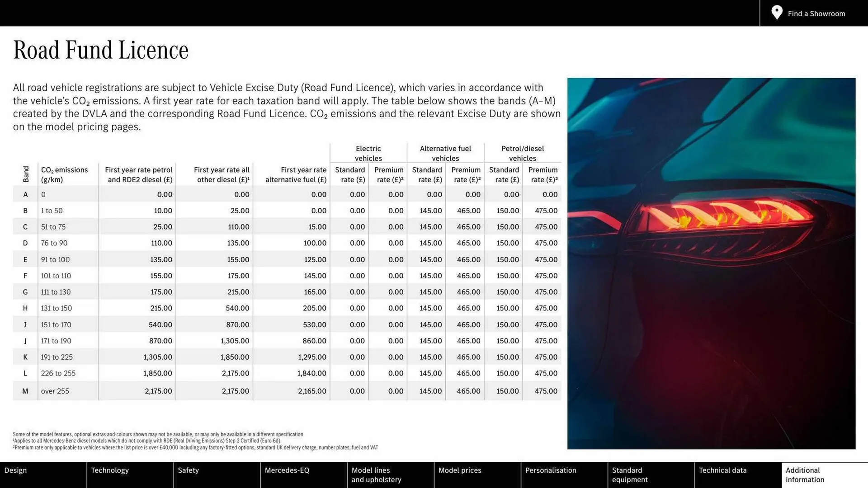Click the Road Fund Licence heading
Screen dimensions: 868x488
tap(101, 50)
